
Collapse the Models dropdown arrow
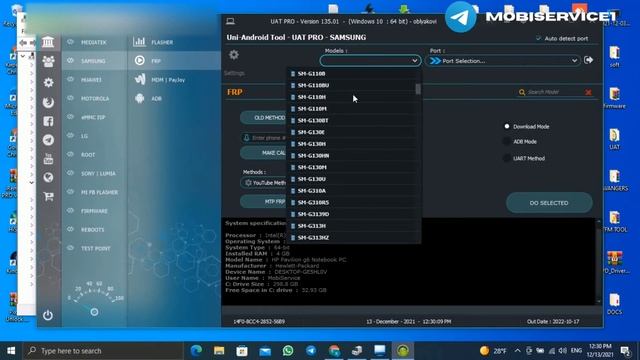[415, 61]
